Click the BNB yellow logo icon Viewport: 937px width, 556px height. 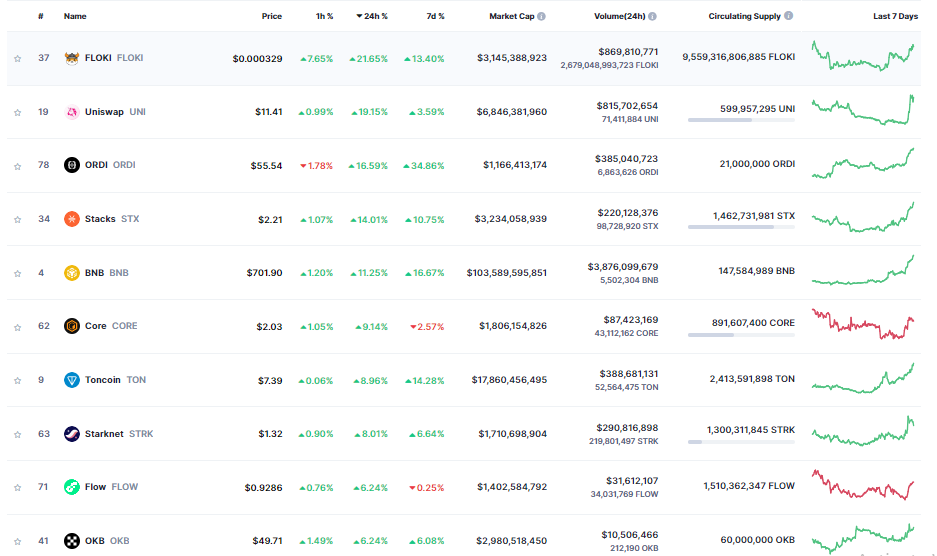[x=72, y=273]
